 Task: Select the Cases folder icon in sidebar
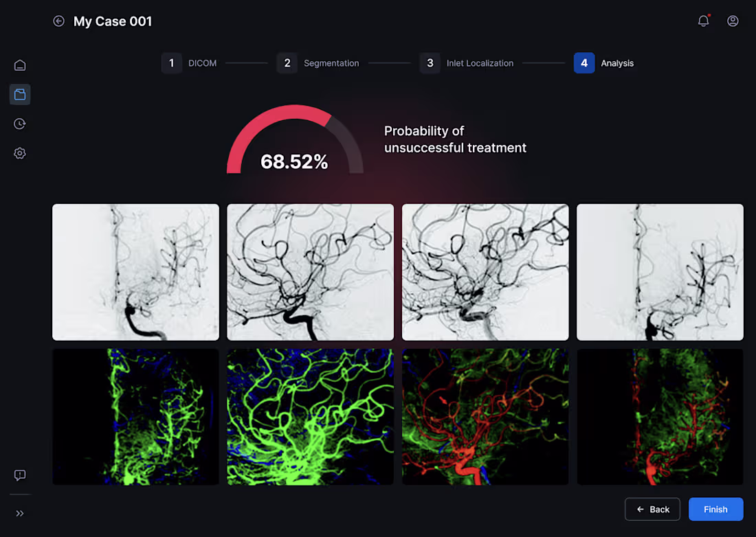coord(19,94)
